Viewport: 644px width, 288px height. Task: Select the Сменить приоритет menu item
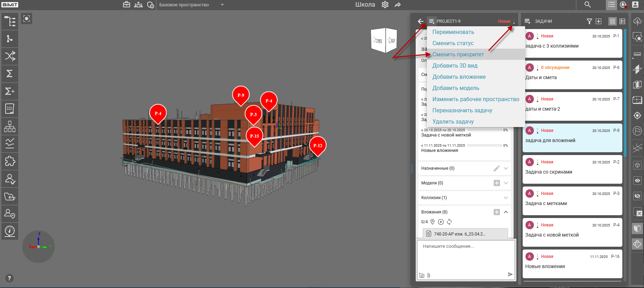click(x=458, y=54)
